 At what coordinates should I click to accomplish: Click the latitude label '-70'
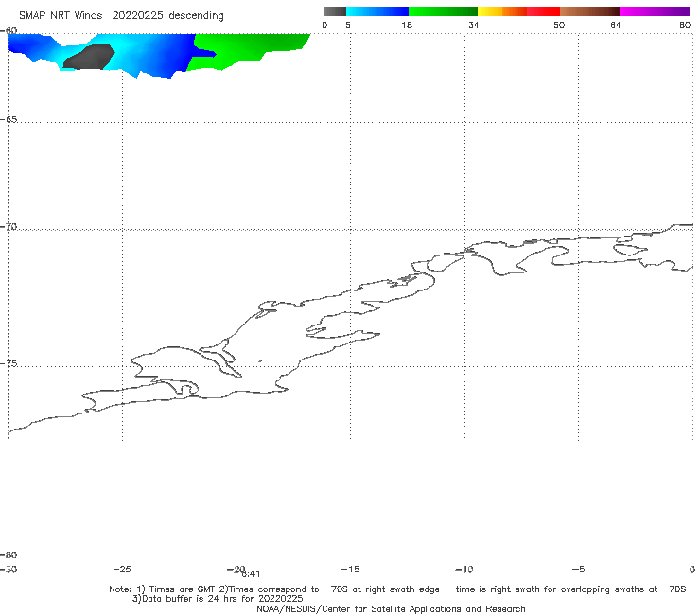[x=9, y=227]
